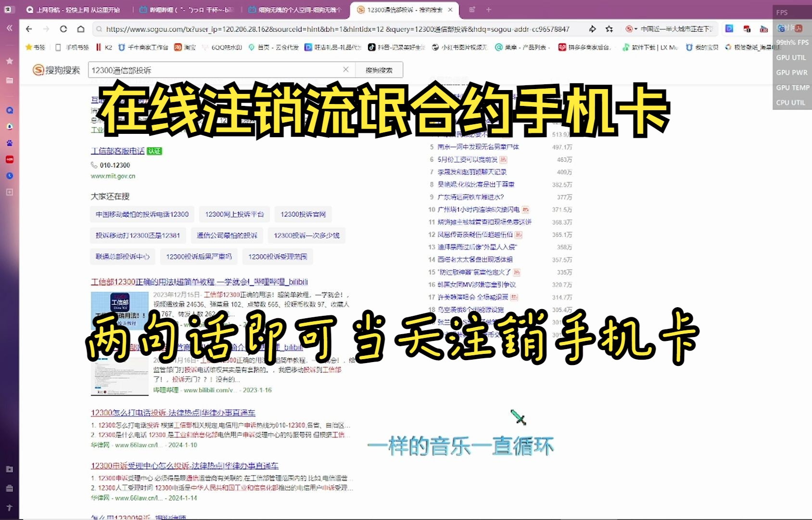Open hot item 南京一河中发现无名男童尸体
The image size is (812, 520).
[478, 147]
